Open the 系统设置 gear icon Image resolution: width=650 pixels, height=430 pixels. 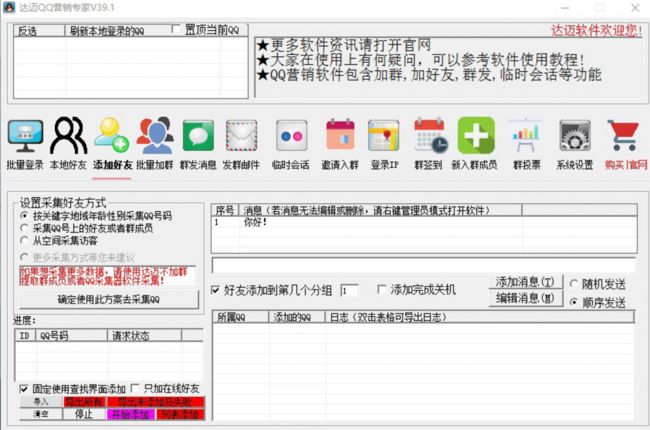575,136
